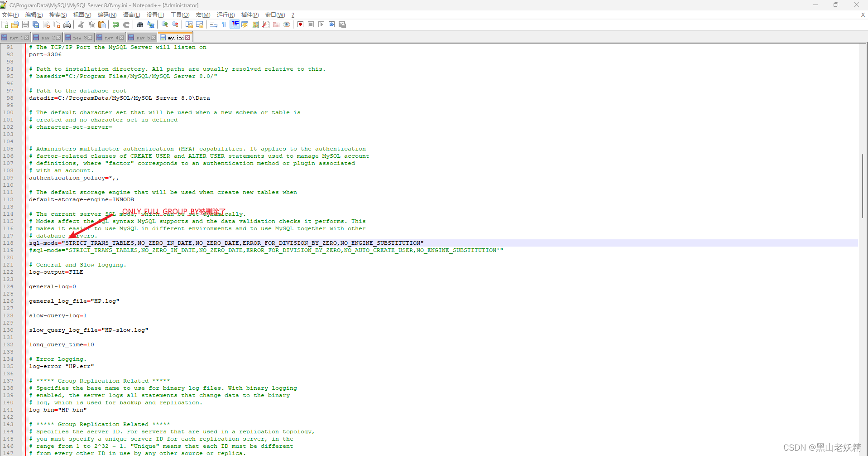This screenshot has width=868, height=456.
Task: Open the 窗口(W) menu
Action: point(275,15)
